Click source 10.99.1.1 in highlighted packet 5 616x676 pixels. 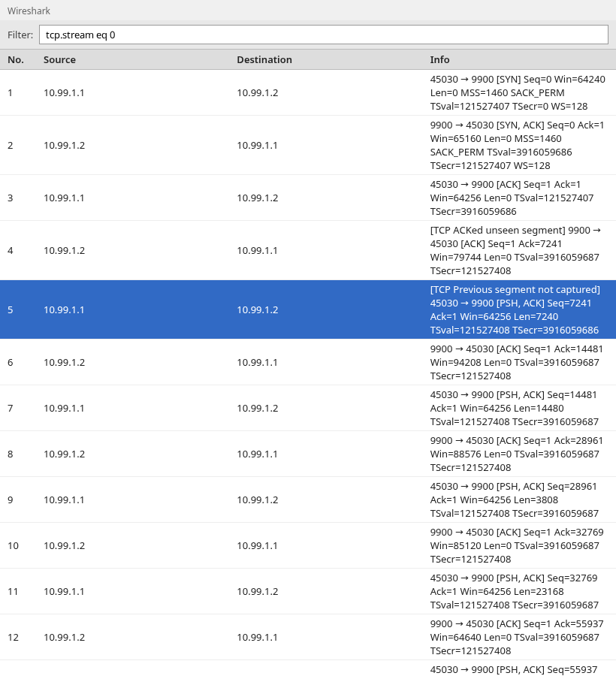coord(64,309)
